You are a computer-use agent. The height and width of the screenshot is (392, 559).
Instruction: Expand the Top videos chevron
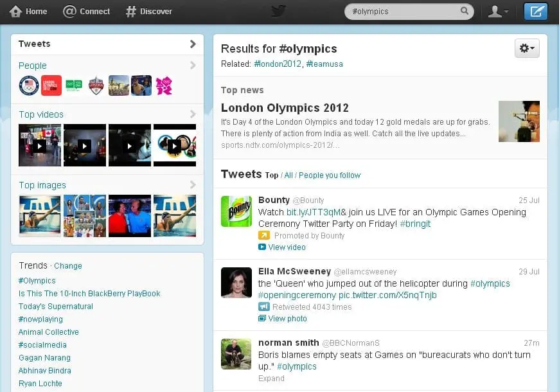193,114
